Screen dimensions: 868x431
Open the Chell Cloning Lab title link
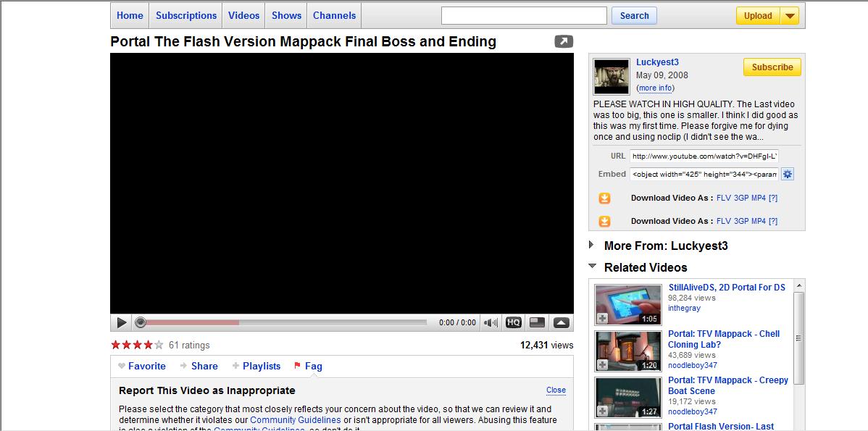(x=724, y=339)
